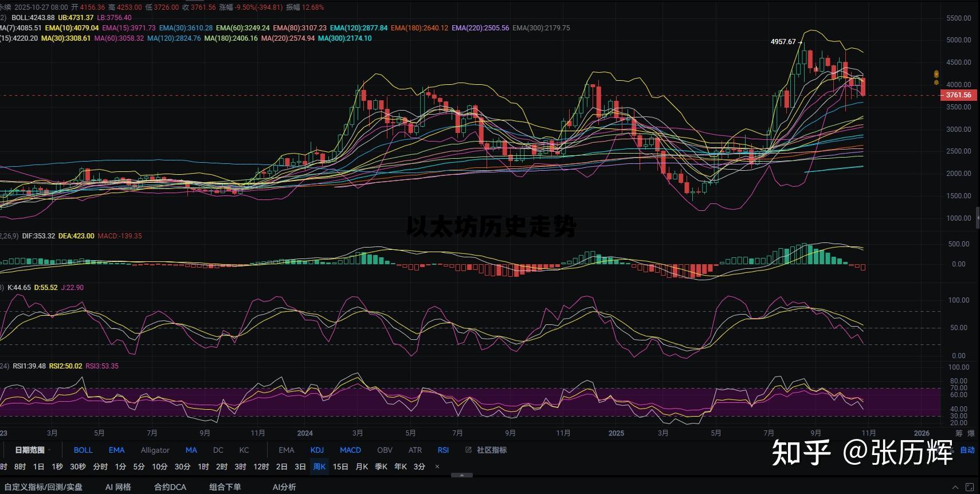Switch to the 月K monthly timeframe

point(362,466)
